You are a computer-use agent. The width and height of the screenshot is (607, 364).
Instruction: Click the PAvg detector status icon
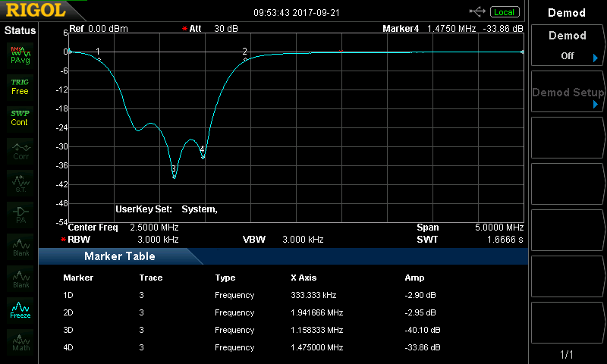click(20, 55)
